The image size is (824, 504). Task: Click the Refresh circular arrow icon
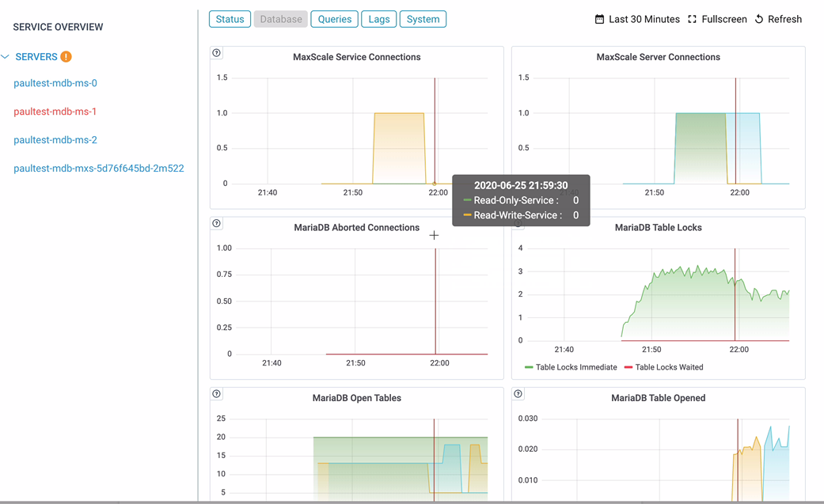coord(759,19)
